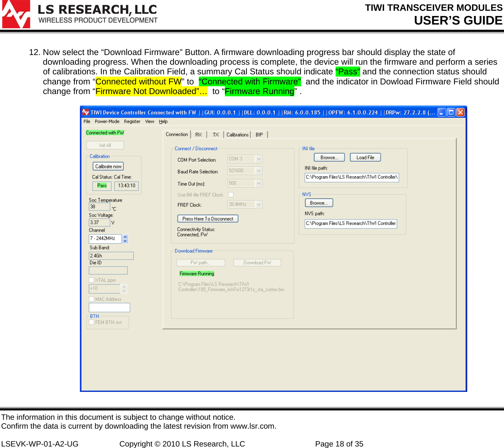The height and width of the screenshot is (448, 504).
Task: Click the Firmware Running status label
Action: pos(197,274)
